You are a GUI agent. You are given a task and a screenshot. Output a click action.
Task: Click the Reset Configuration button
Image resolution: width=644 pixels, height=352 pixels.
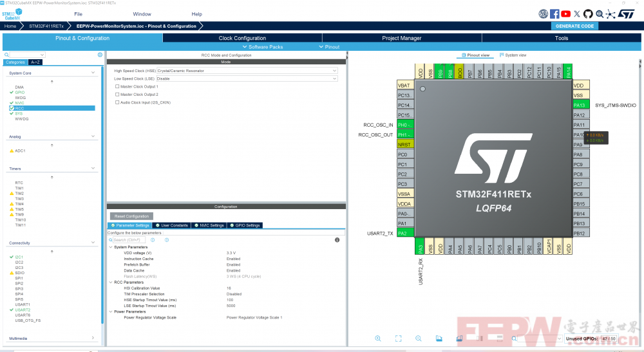(131, 216)
